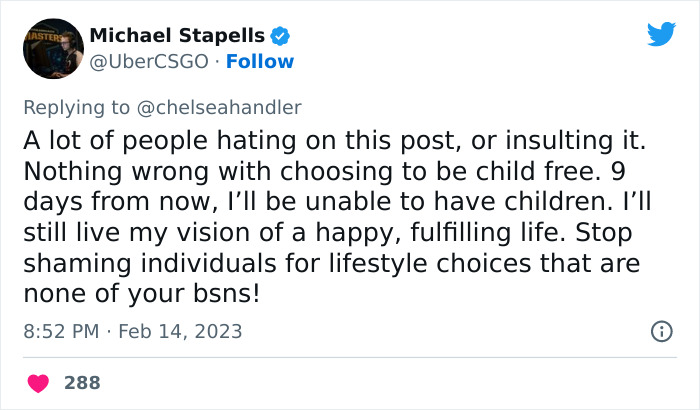Open the info circle icon
The image size is (700, 410).
click(661, 331)
